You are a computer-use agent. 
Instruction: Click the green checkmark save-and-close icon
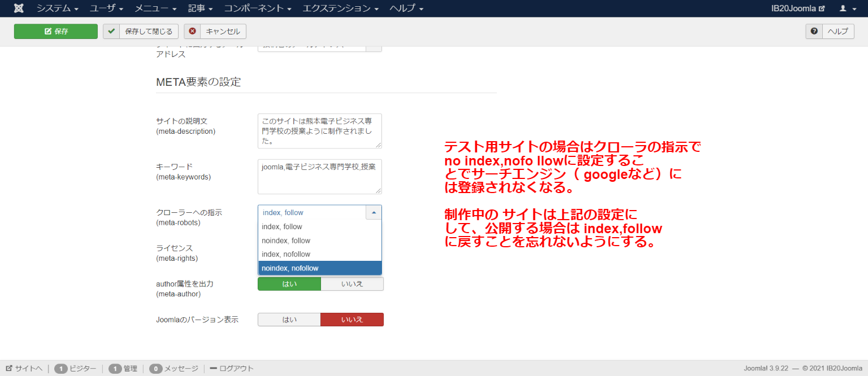click(111, 32)
